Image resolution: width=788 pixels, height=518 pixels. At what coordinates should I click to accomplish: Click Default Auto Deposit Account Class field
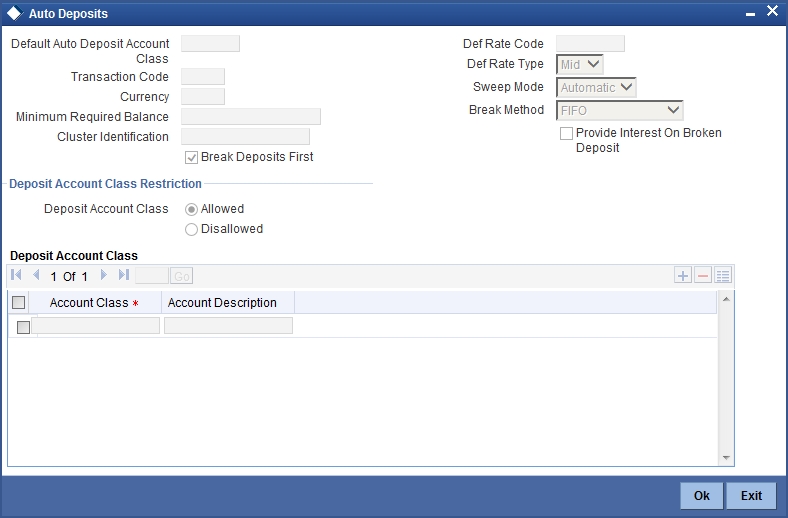(210, 44)
